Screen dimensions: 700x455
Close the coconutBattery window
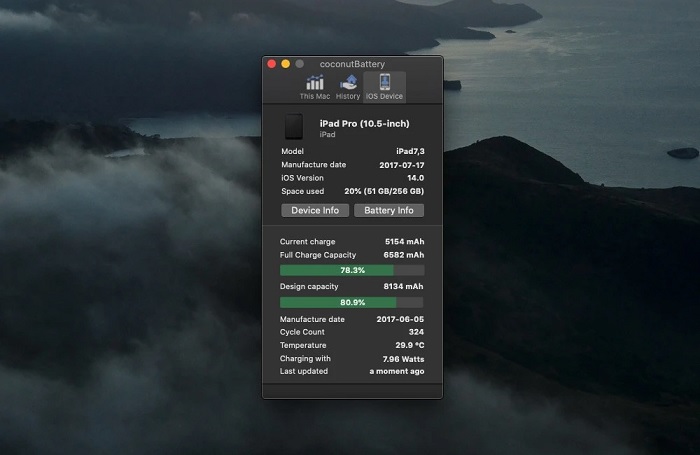click(x=271, y=64)
